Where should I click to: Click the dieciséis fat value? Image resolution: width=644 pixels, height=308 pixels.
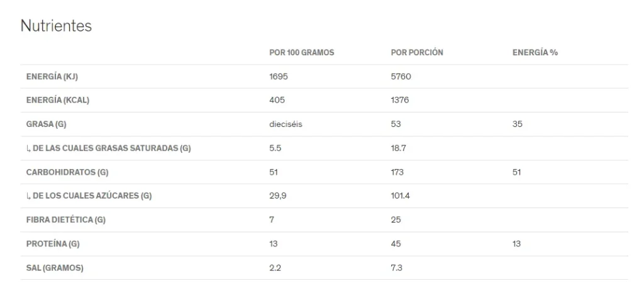point(286,124)
